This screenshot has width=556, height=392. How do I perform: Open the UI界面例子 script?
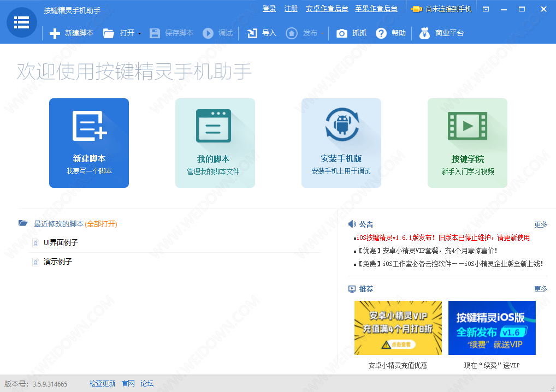click(x=61, y=243)
